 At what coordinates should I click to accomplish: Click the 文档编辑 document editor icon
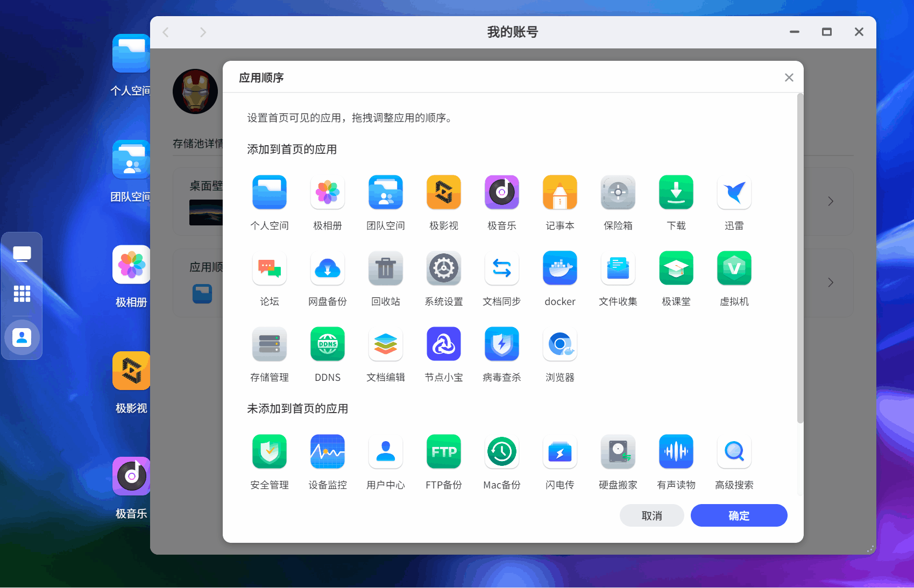[386, 344]
